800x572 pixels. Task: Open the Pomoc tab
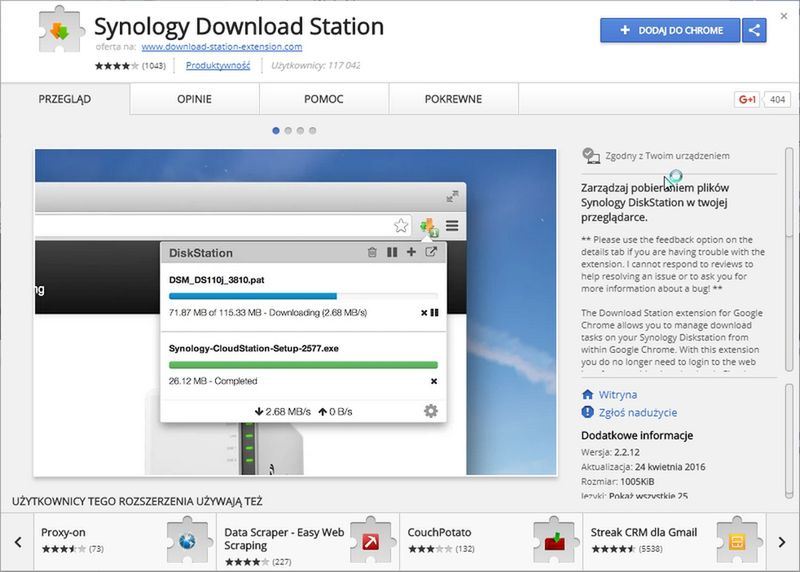pos(324,99)
